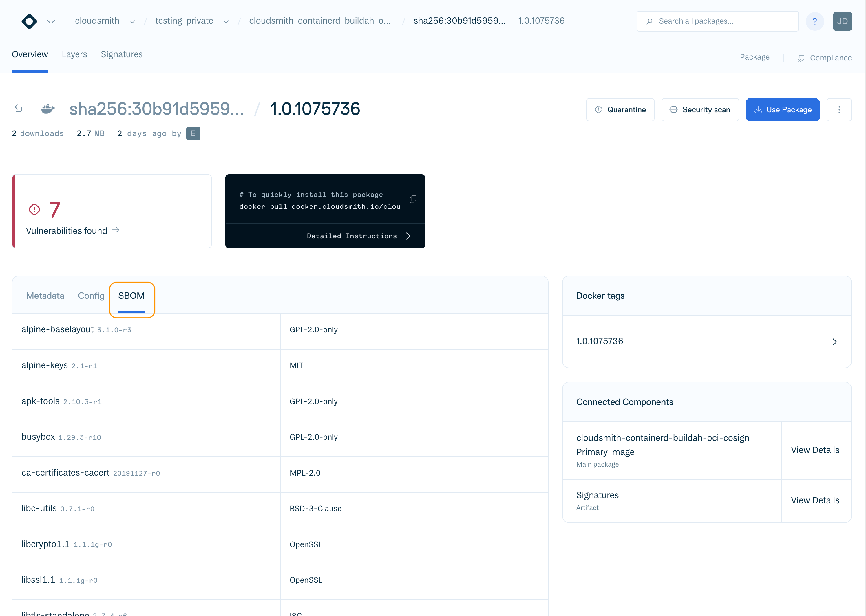Open the testing-private repository dropdown chevron
Screen dimensions: 866x616
226,22
